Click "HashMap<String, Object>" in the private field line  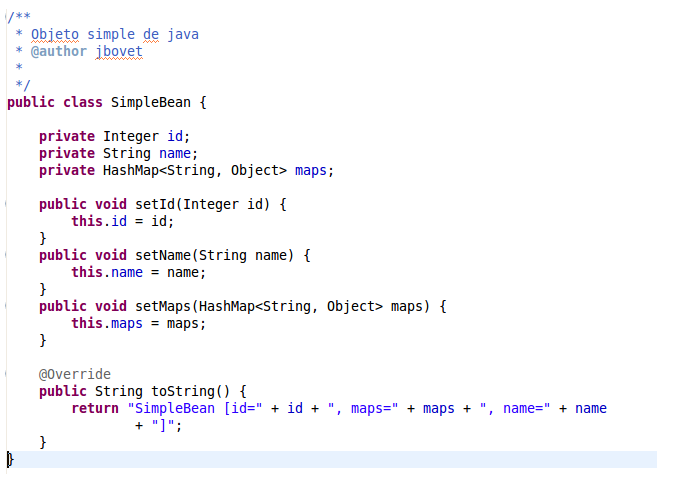click(195, 170)
